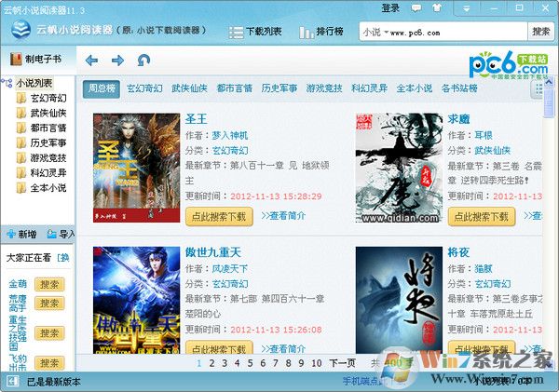Switch to 各书站榜 tab
559x392 pixels.
click(x=459, y=88)
